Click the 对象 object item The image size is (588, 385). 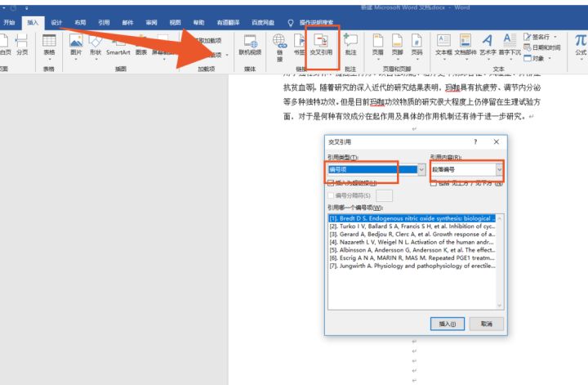pos(534,58)
